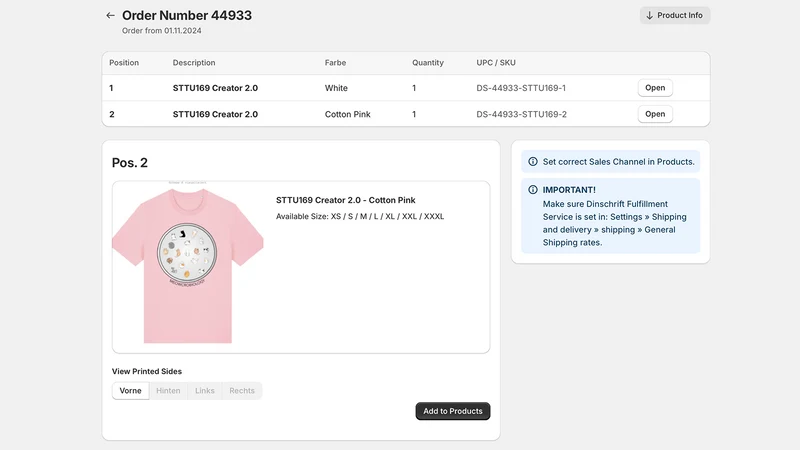Click STTU169 Creator 2.0 in row 1
This screenshot has height=450, width=800.
pyautogui.click(x=215, y=88)
